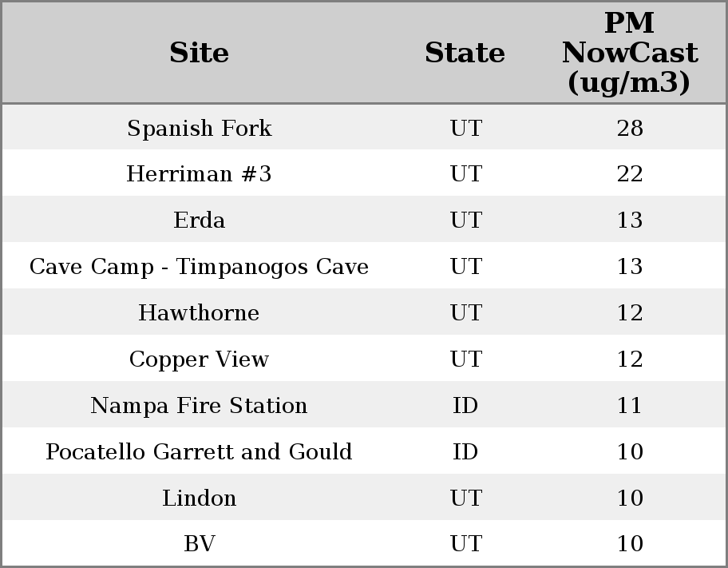
Task: Click the PM value in Lindon row
Action: pos(629,498)
